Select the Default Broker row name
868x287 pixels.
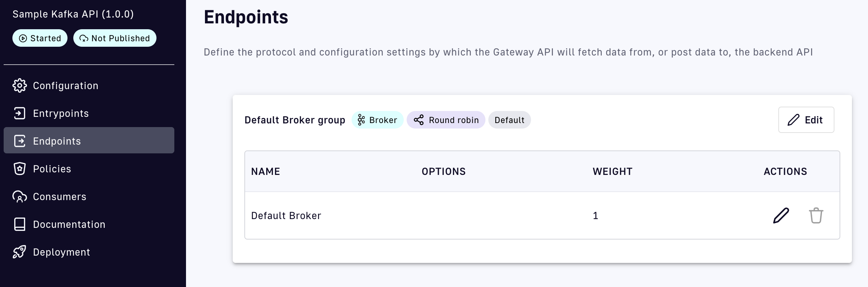(286, 215)
